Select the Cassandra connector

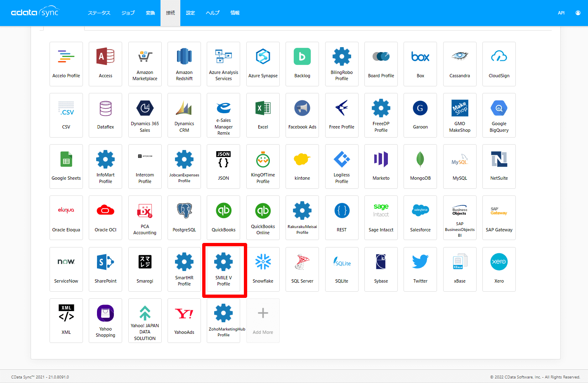pos(460,64)
